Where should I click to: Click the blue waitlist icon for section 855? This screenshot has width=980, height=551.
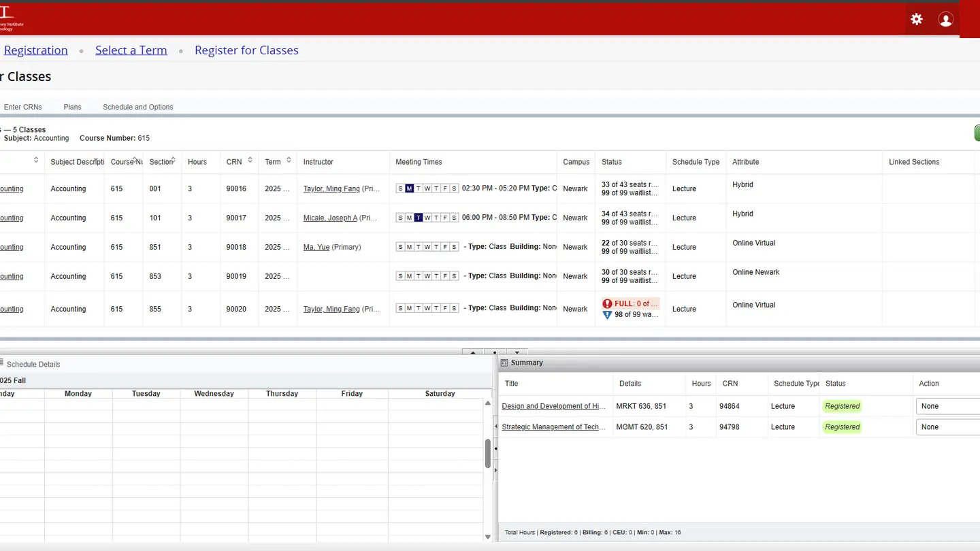(x=607, y=315)
